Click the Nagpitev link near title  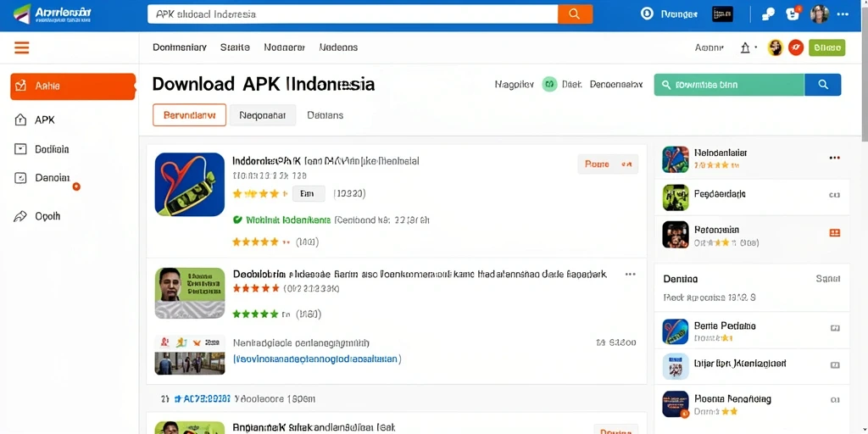click(515, 85)
